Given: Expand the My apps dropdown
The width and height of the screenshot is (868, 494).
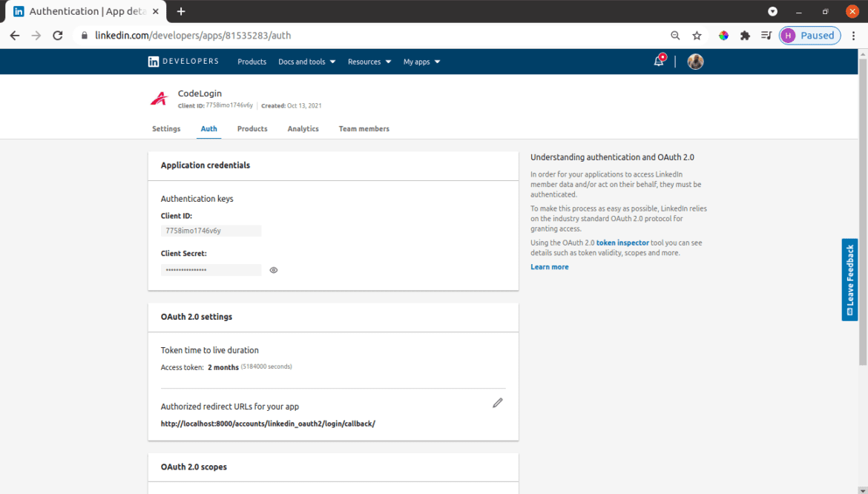Looking at the screenshot, I should [x=421, y=62].
